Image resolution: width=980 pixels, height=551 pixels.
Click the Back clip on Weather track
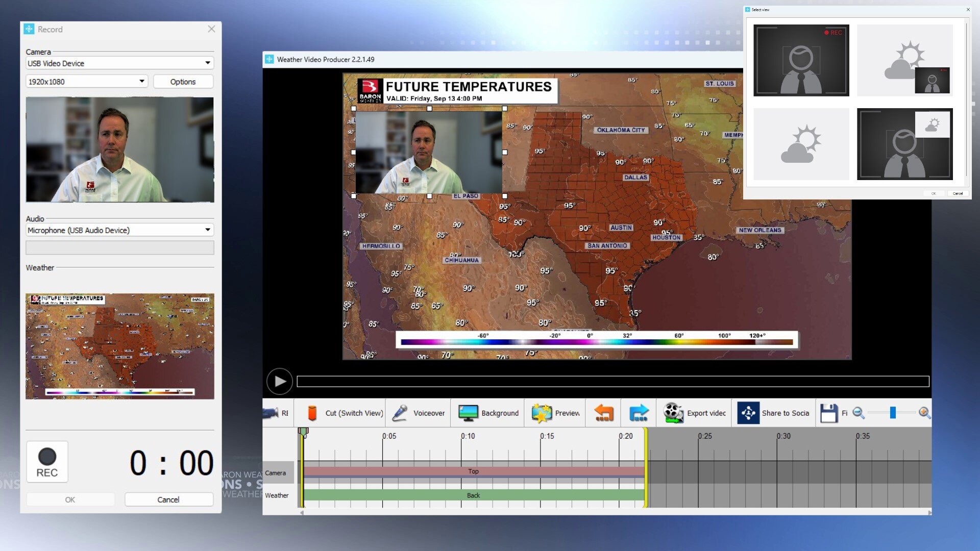[474, 495]
